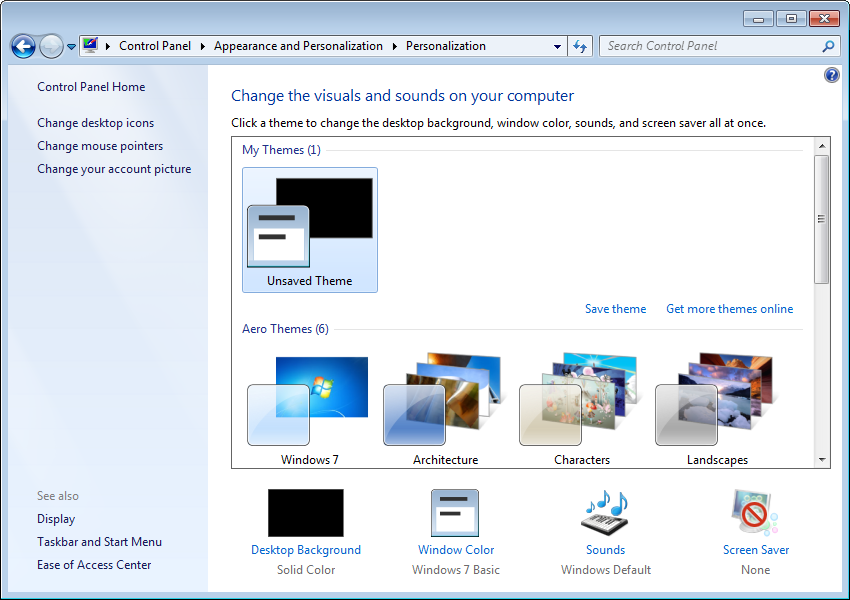This screenshot has width=850, height=600.
Task: Click the Windows 7 Basic text
Action: [x=455, y=570]
